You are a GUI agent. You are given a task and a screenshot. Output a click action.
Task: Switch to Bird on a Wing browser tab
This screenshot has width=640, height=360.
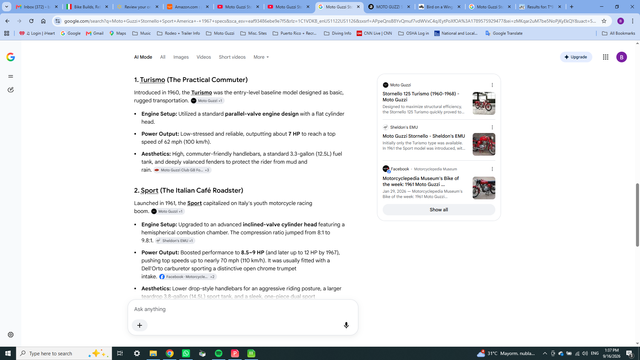(439, 7)
